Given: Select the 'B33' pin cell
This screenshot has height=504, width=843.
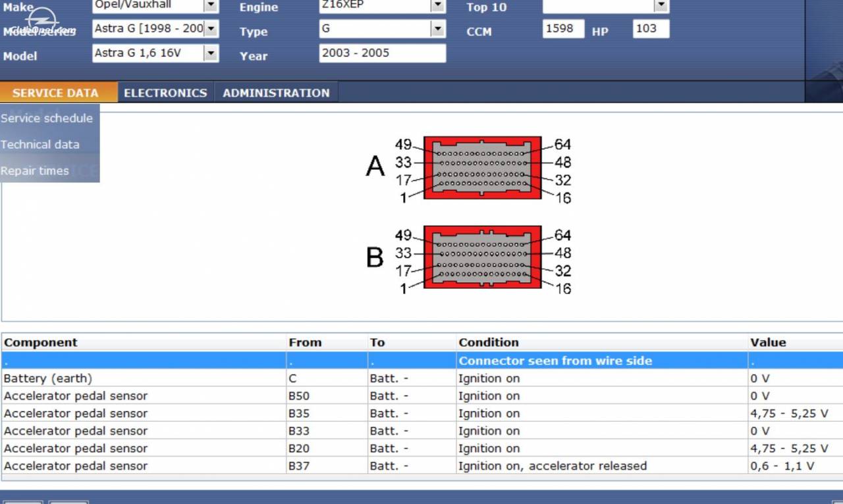Looking at the screenshot, I should (299, 431).
